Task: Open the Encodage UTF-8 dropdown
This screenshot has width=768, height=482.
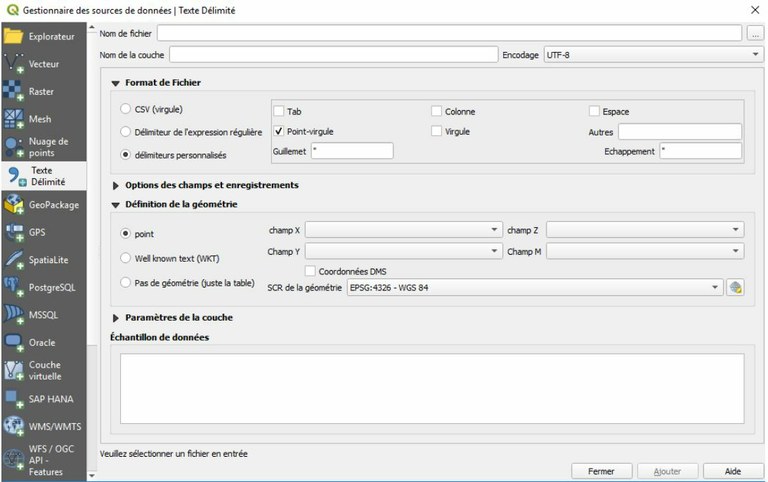Action: pyautogui.click(x=654, y=54)
